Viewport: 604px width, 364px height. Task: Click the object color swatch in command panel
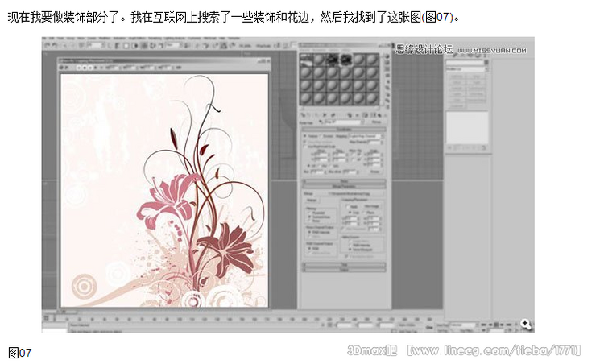486,62
